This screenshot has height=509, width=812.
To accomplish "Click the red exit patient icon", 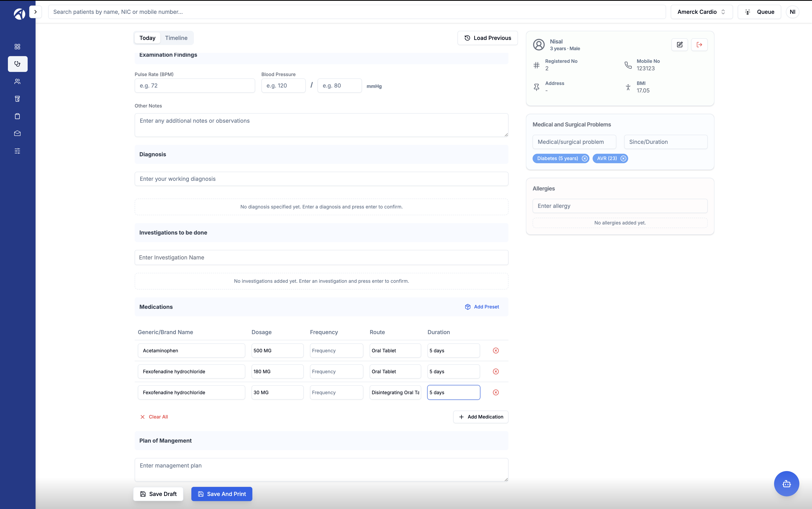I will coord(699,44).
